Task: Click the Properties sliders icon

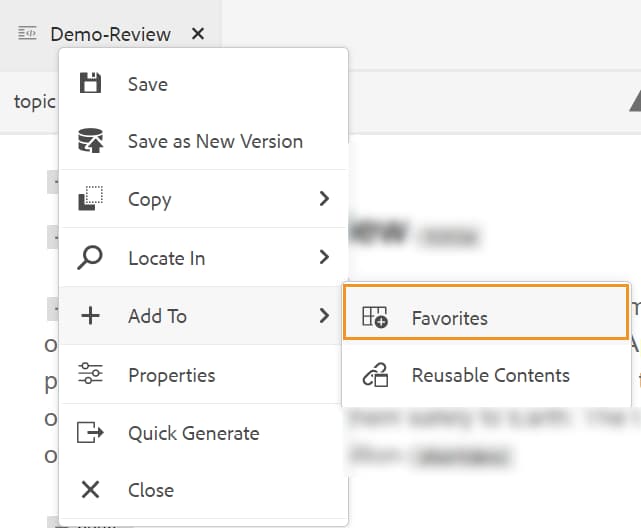Action: point(90,375)
